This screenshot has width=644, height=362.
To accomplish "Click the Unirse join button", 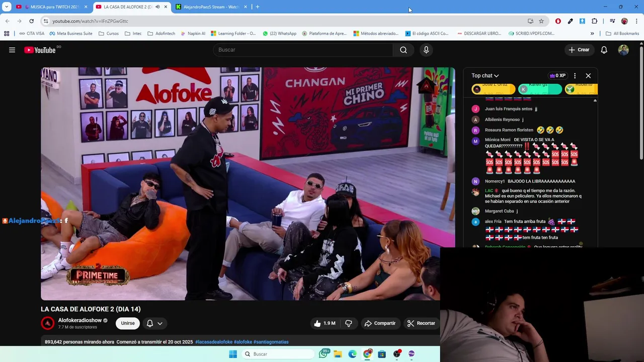I will click(x=128, y=323).
